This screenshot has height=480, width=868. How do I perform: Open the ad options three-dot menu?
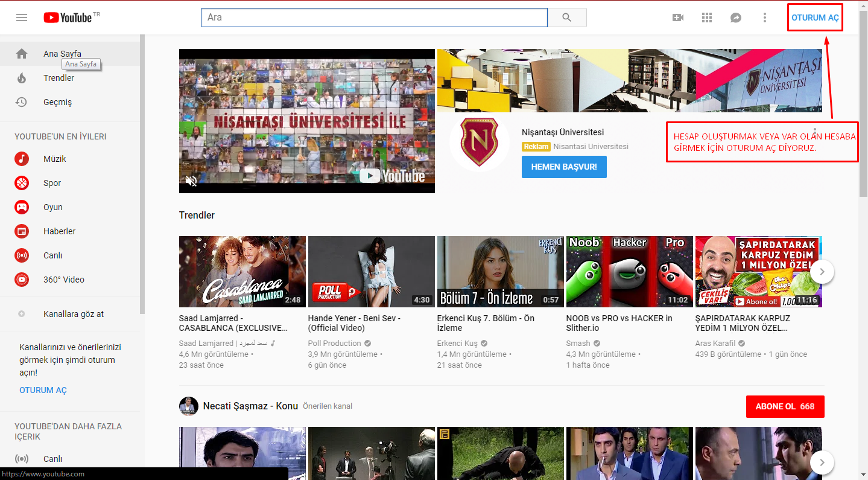point(815,131)
